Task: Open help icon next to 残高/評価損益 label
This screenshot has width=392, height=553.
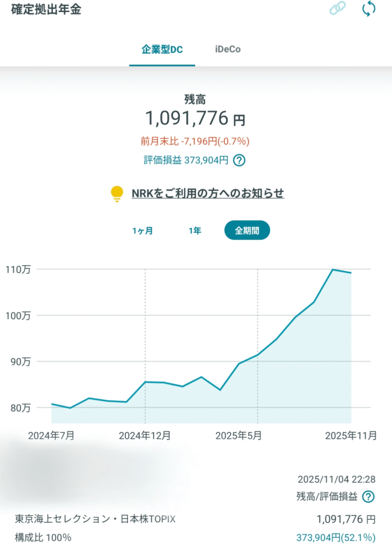Action: [x=368, y=497]
